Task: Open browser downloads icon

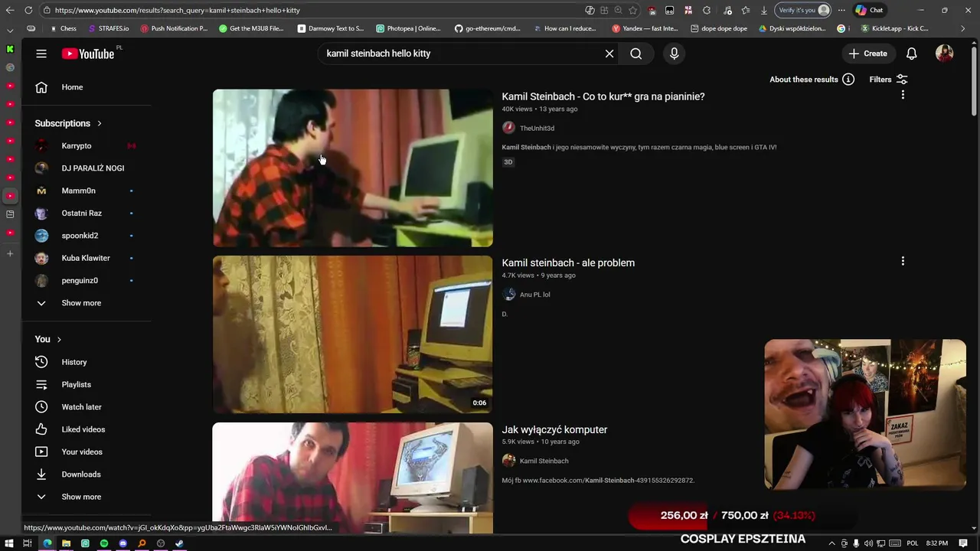Action: click(763, 10)
